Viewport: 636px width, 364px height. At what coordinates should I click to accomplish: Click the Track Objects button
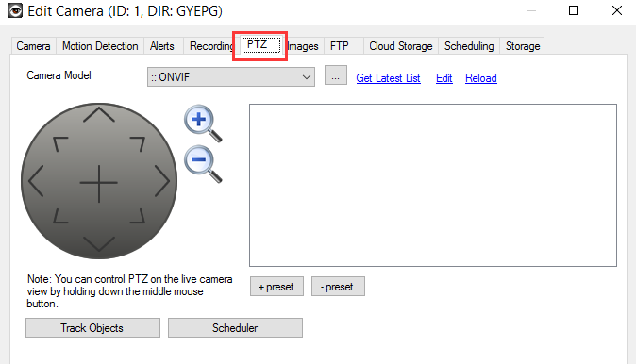pyautogui.click(x=92, y=327)
